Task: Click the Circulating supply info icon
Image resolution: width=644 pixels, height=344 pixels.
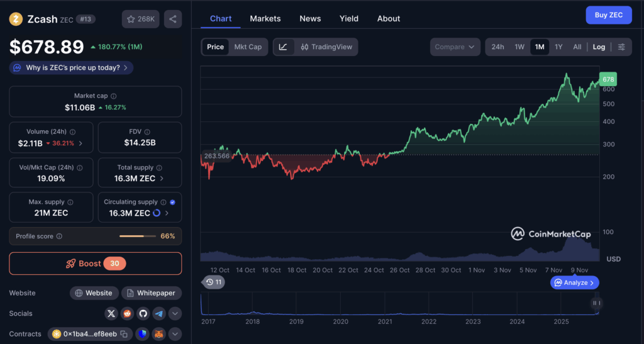Action: tap(164, 202)
